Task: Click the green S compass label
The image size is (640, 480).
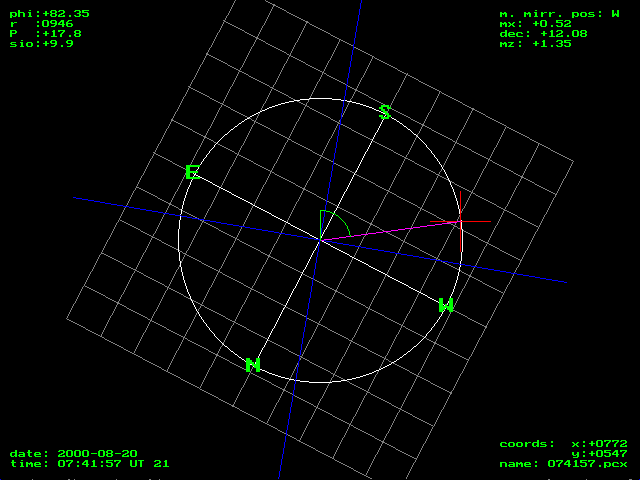Action: coord(385,112)
